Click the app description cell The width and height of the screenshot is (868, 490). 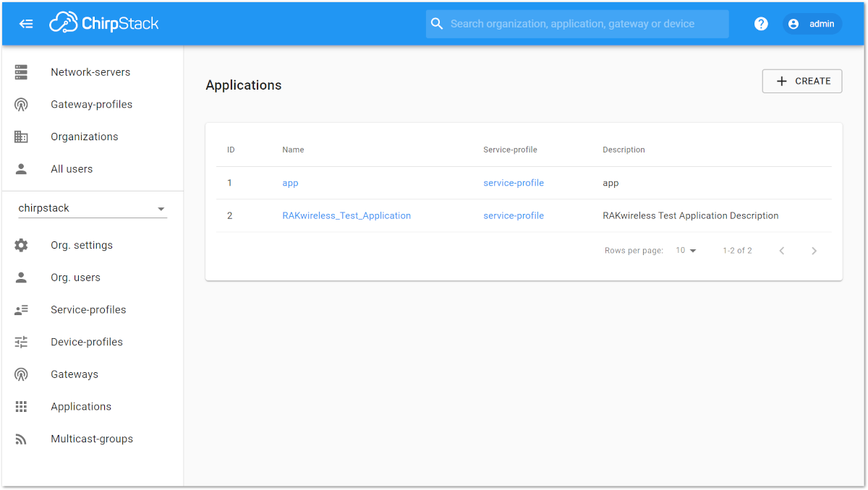pos(610,184)
